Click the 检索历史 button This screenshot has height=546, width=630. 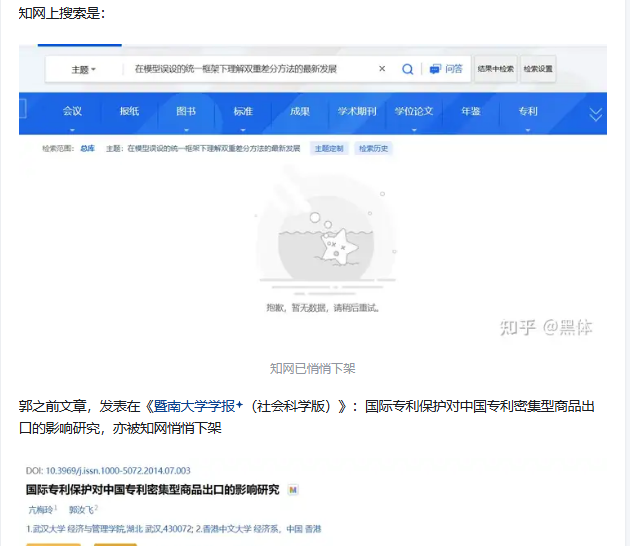point(373,149)
